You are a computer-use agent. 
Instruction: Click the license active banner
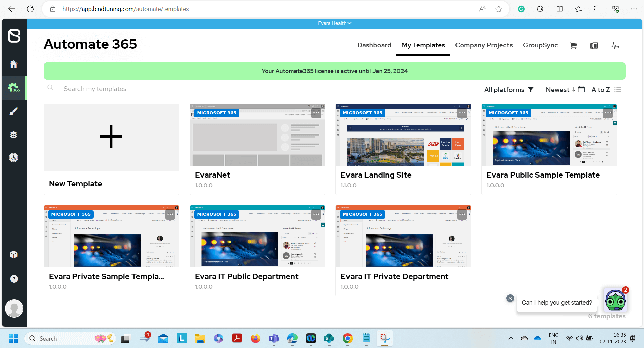334,71
